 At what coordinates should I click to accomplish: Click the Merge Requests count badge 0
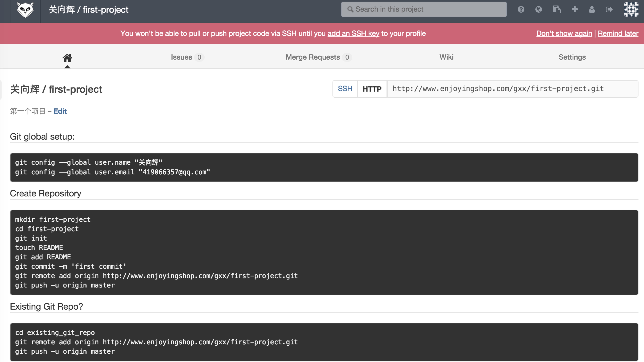[x=347, y=57]
